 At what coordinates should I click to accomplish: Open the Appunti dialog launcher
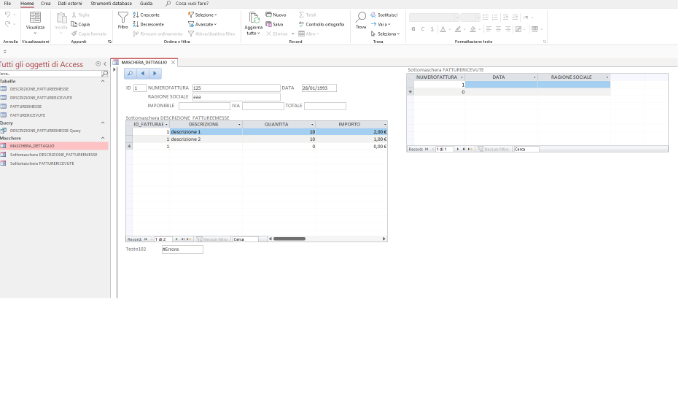tap(110, 41)
